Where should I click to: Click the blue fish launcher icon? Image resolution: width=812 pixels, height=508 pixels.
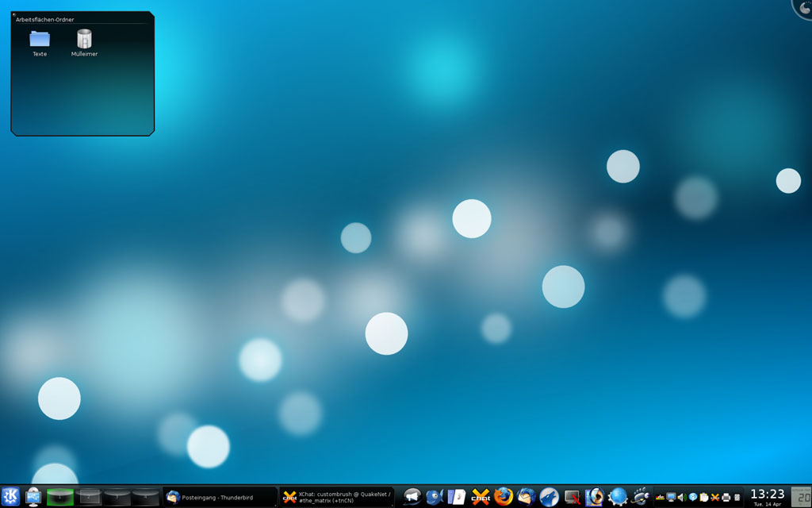[434, 497]
